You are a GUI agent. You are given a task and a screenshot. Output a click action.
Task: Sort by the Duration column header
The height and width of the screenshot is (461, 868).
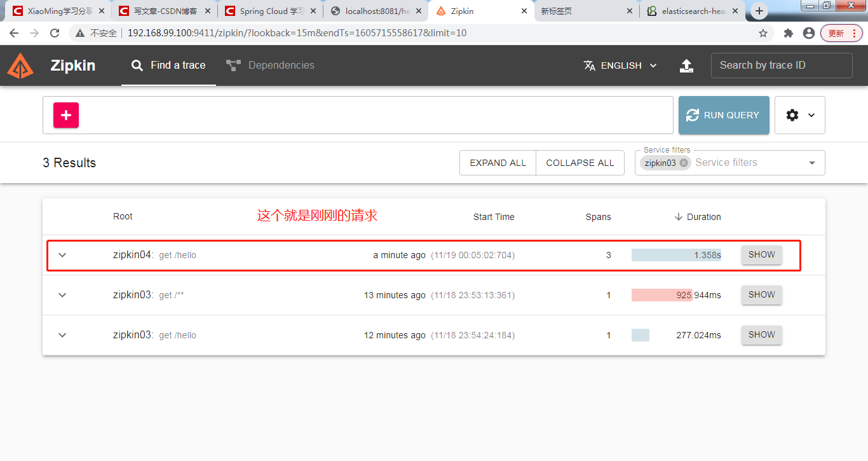tap(698, 217)
